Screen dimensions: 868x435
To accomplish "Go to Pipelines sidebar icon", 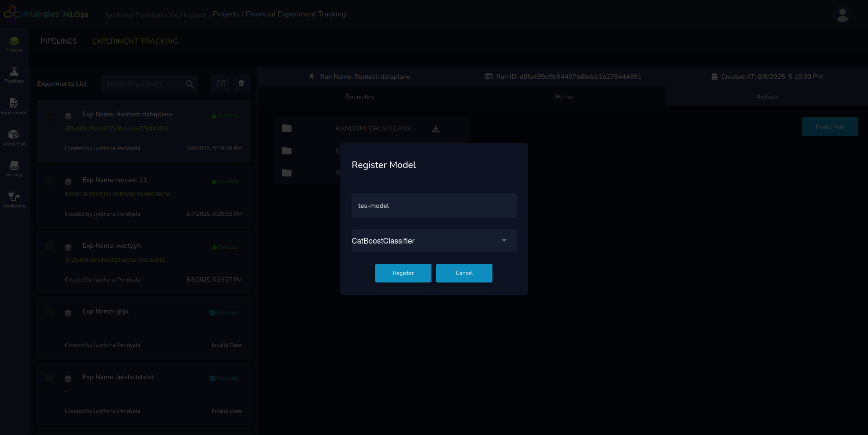I will pyautogui.click(x=14, y=75).
